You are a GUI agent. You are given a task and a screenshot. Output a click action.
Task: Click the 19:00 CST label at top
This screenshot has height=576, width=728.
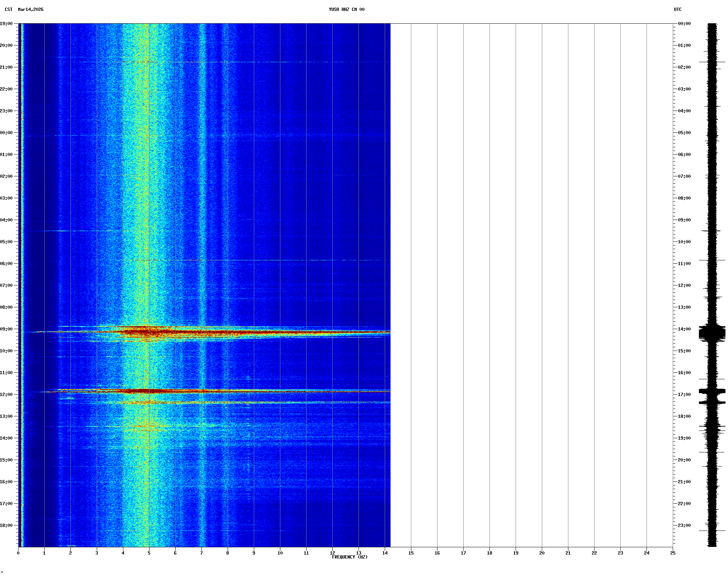[x=6, y=24]
